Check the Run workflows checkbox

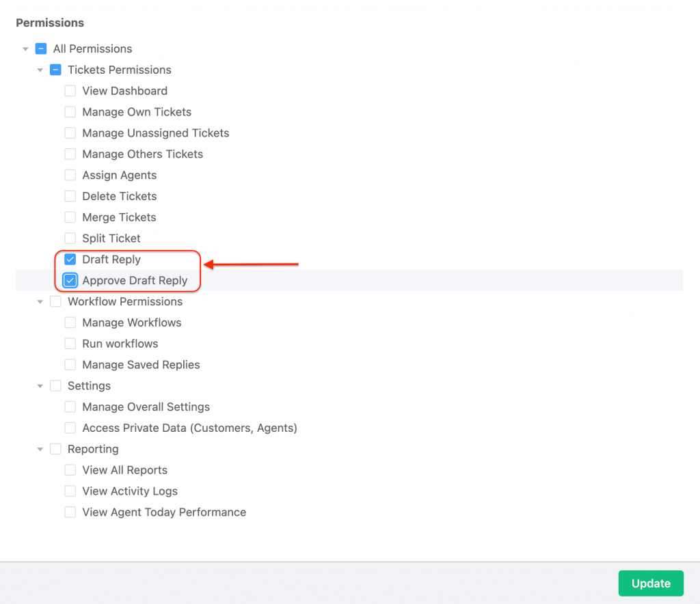click(70, 344)
